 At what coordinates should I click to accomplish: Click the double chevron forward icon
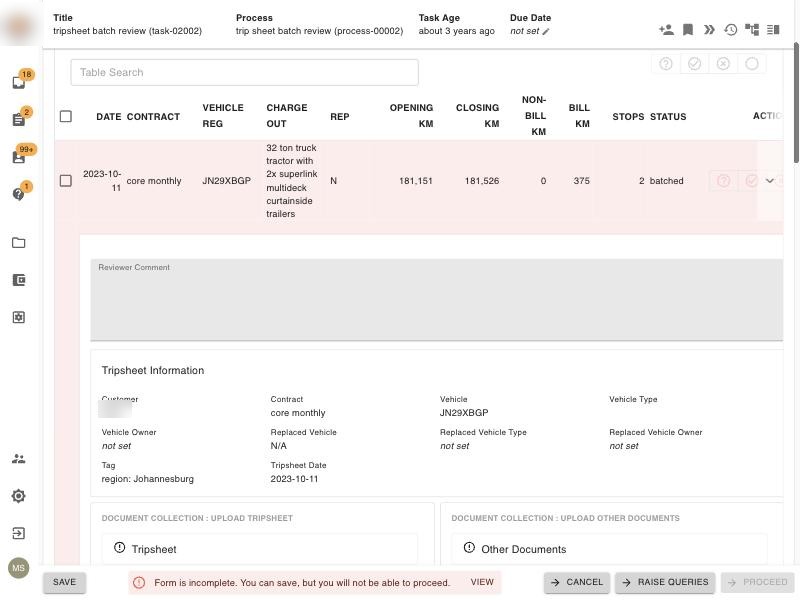pos(709,30)
